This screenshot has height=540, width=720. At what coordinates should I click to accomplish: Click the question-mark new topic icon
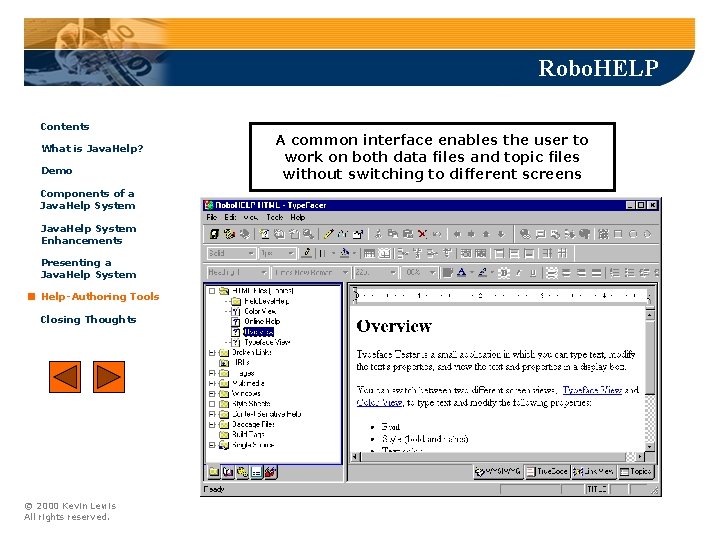coord(264,234)
